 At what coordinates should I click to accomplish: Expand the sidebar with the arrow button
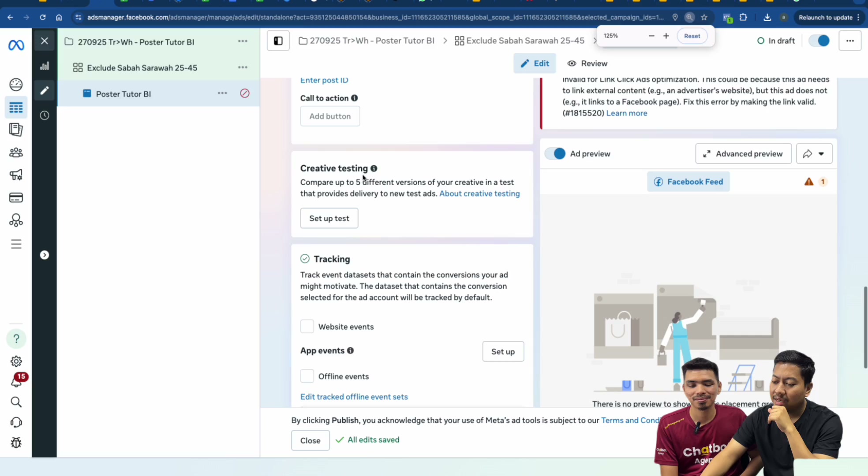[x=45, y=255]
